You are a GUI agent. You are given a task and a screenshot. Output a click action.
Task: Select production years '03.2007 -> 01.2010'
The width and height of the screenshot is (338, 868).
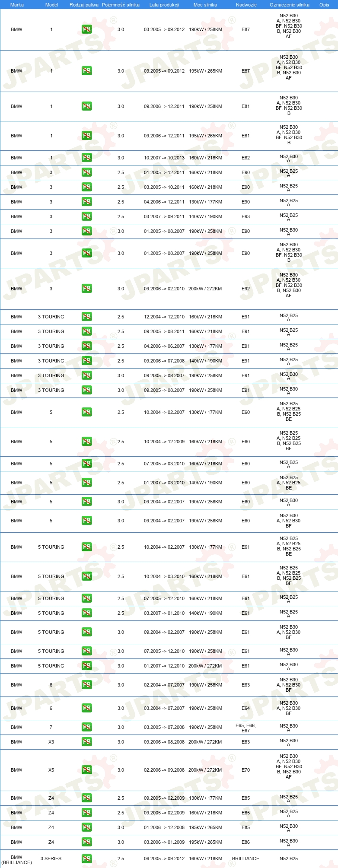(164, 613)
